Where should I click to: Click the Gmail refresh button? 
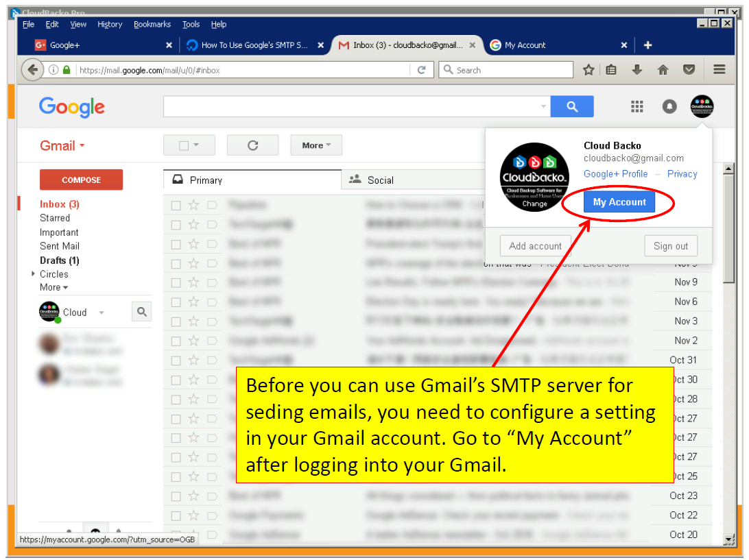pyautogui.click(x=252, y=145)
